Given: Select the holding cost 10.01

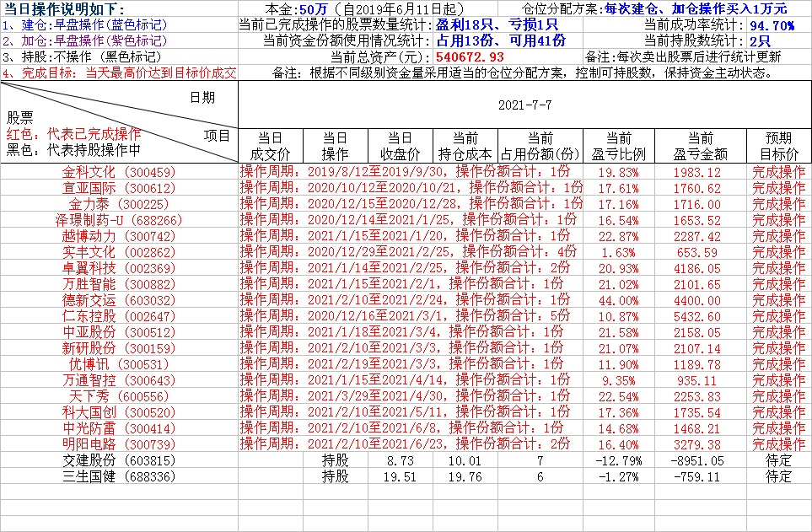Looking at the screenshot, I should [x=465, y=460].
